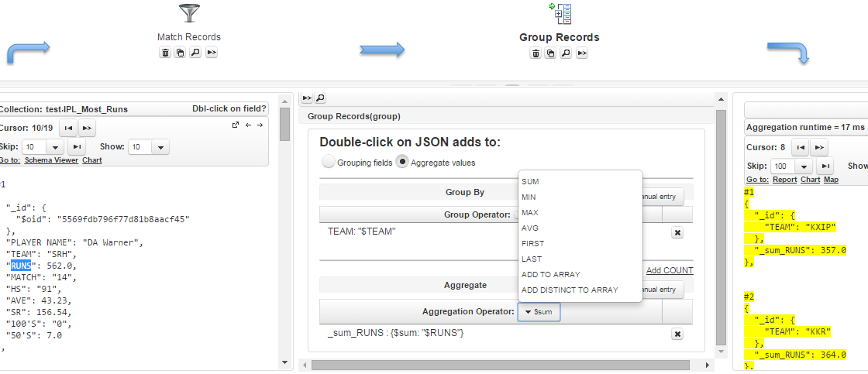Image resolution: width=868 pixels, height=374 pixels.
Task: Choose ADD DISTINCT TO ARRAY option
Action: (570, 290)
